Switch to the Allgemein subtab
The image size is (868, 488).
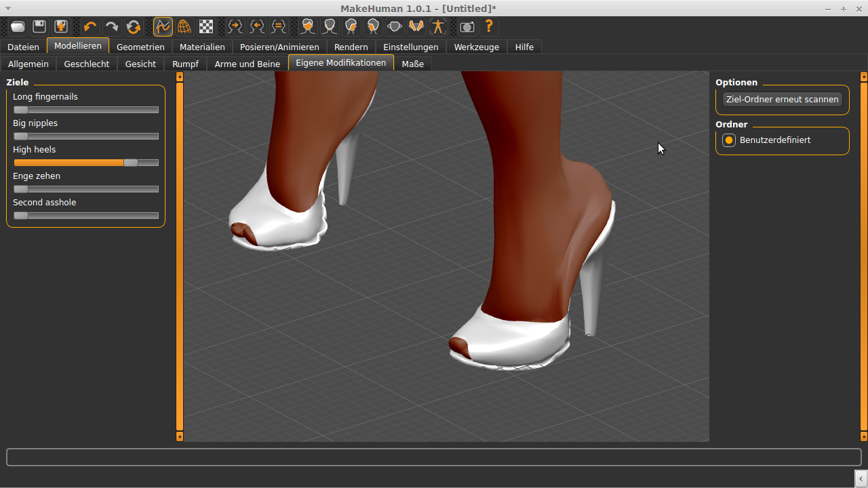[x=28, y=64]
